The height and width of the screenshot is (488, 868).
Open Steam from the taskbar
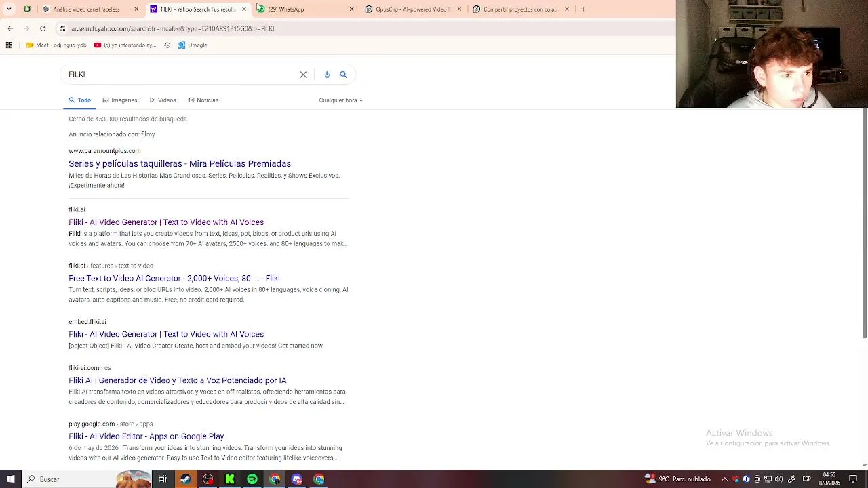pyautogui.click(x=185, y=479)
